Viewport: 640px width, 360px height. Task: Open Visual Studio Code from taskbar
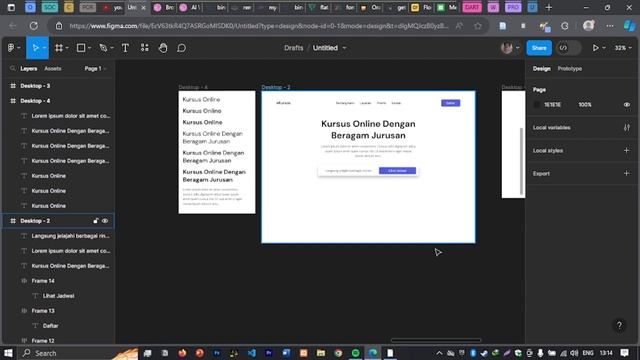click(x=251, y=353)
